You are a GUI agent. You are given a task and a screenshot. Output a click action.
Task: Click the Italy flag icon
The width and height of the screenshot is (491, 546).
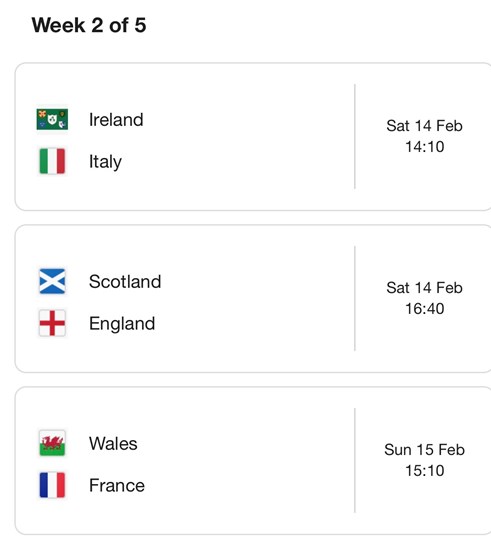(x=52, y=161)
